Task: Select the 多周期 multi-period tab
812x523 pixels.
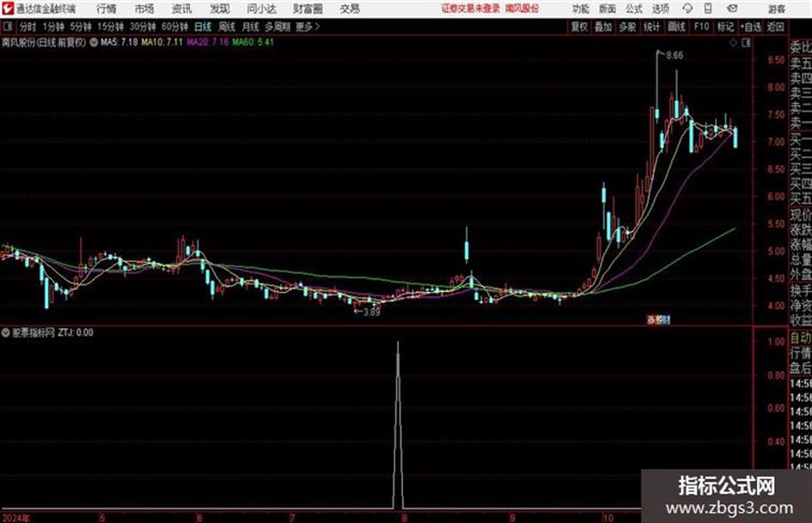Action: click(x=278, y=27)
